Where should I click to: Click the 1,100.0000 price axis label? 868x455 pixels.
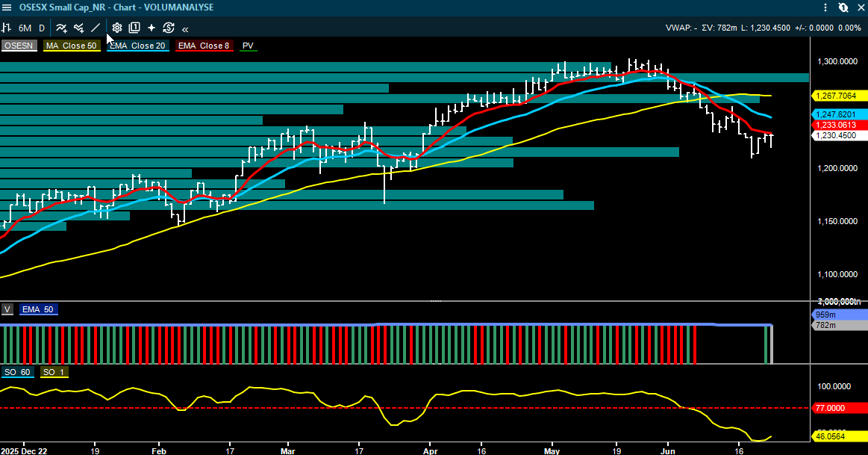pos(837,274)
